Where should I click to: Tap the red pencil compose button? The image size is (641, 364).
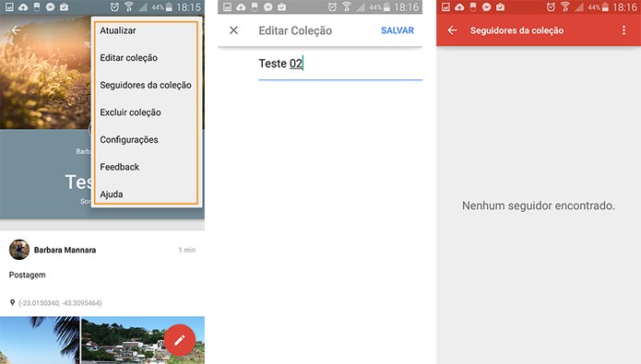180,340
